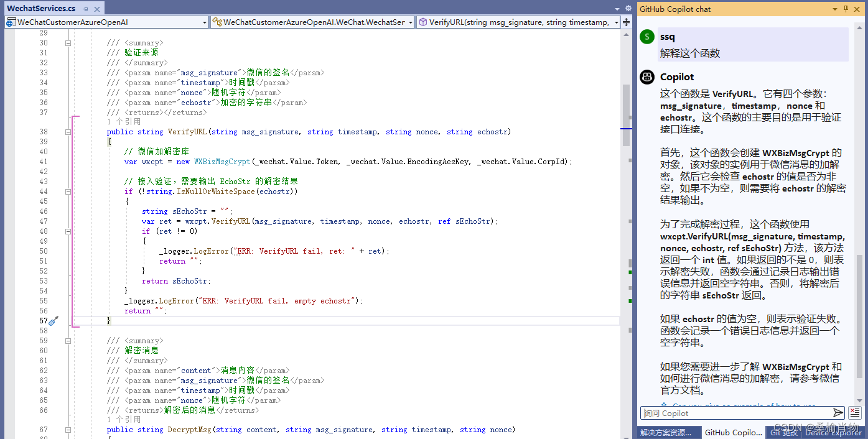The image size is (868, 439).
Task: Collapse the if block at line 44
Action: tap(68, 192)
